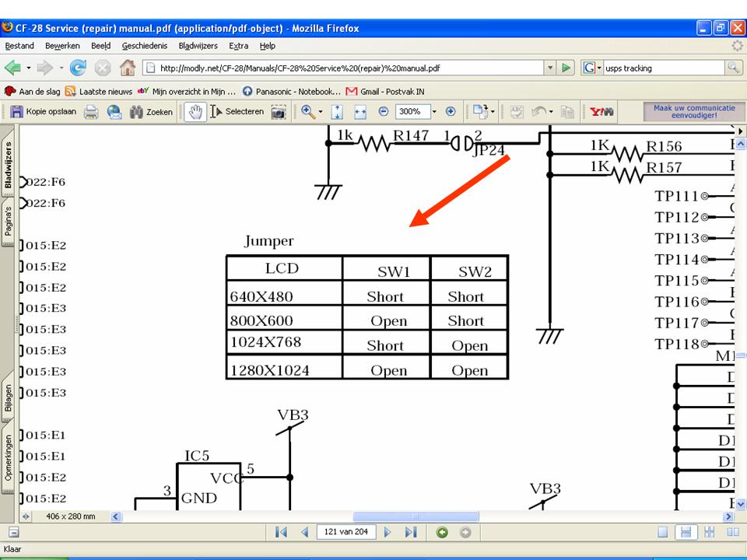Jump to the last page

click(411, 532)
